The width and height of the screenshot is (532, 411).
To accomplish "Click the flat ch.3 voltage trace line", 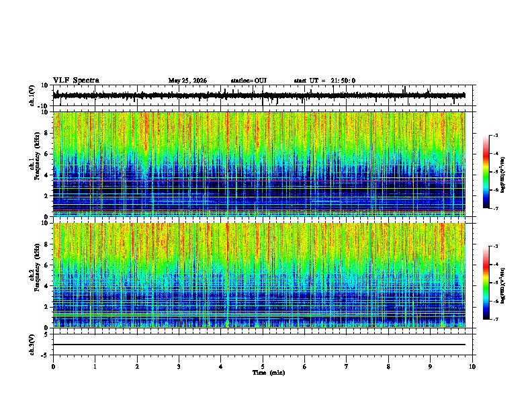I will click(259, 345).
